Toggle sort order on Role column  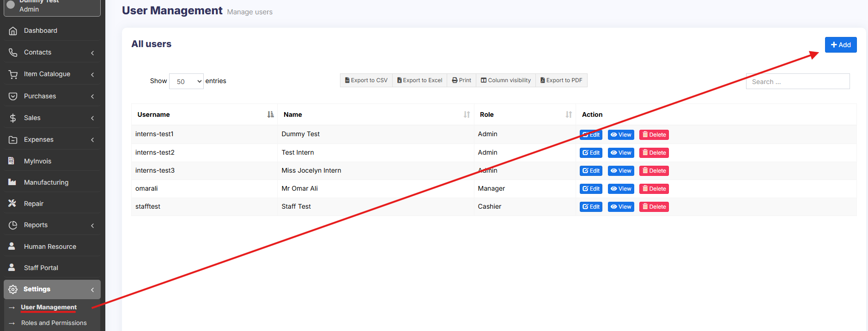[x=569, y=114]
